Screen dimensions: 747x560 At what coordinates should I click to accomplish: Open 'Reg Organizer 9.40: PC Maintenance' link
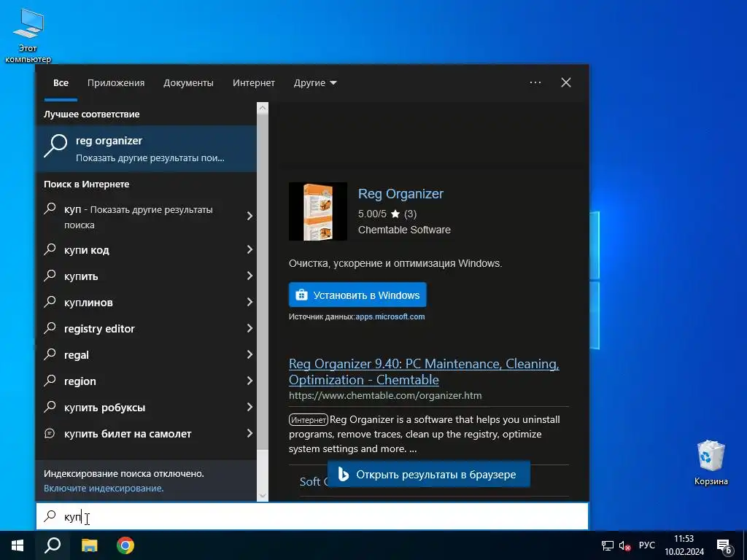coord(424,371)
